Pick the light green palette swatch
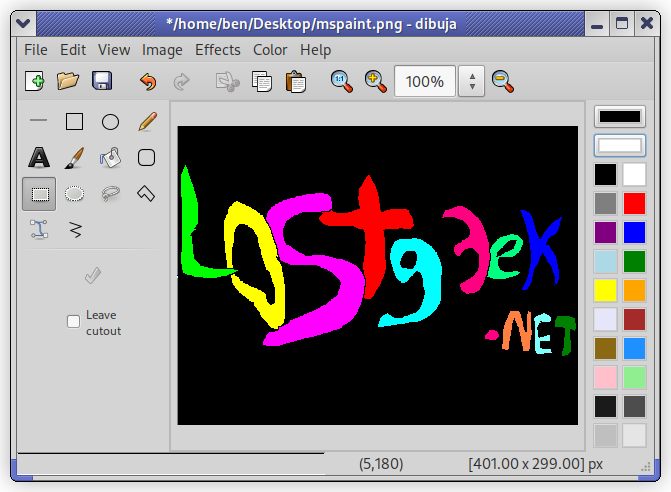671x492 pixels. pos(634,377)
